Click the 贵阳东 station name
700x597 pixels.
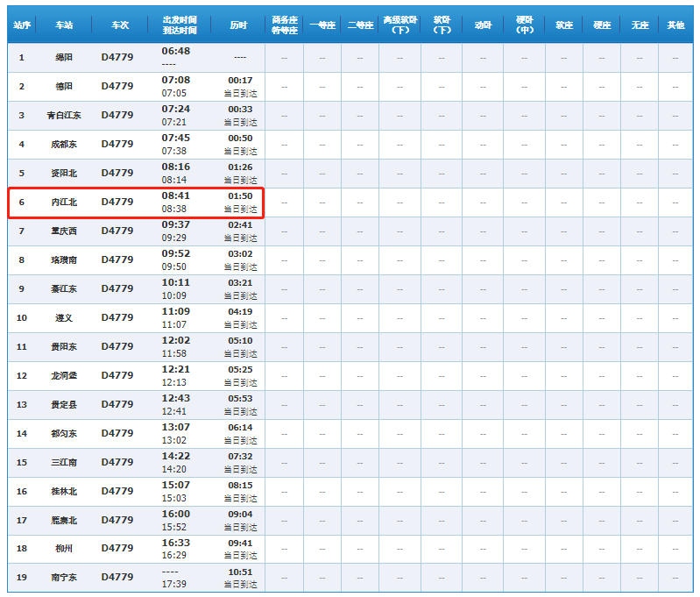tap(64, 346)
